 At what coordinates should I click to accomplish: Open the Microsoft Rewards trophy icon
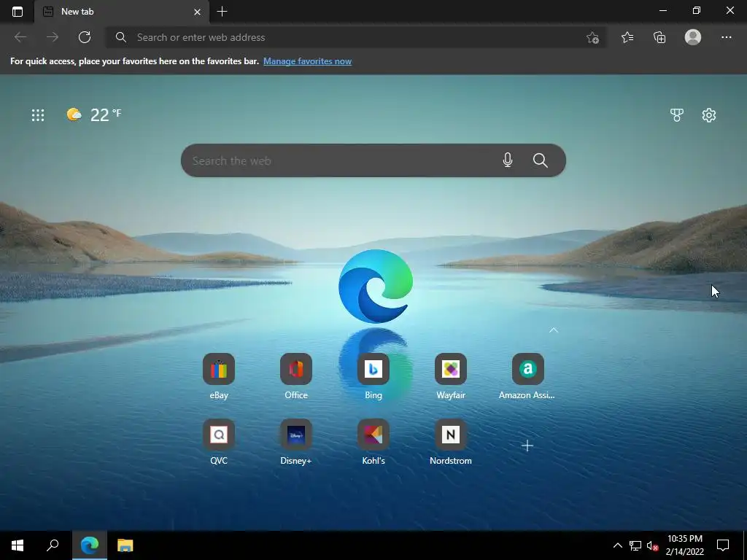click(676, 115)
